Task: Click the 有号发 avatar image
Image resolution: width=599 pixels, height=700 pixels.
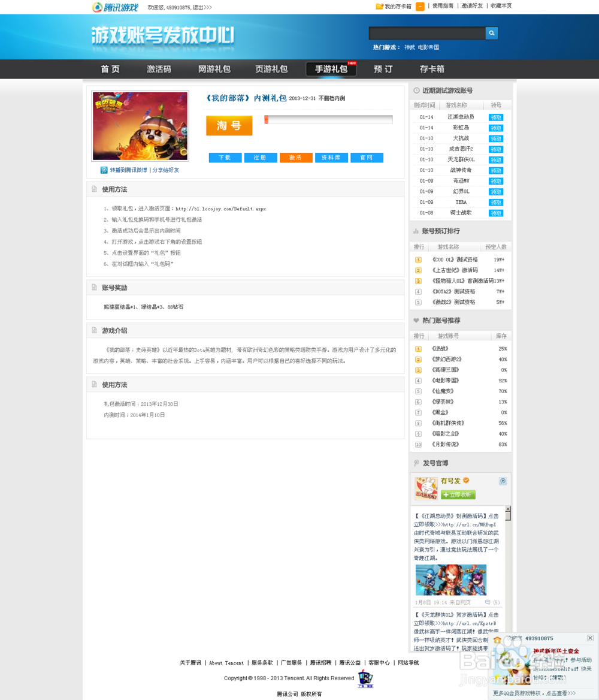Action: pyautogui.click(x=426, y=488)
